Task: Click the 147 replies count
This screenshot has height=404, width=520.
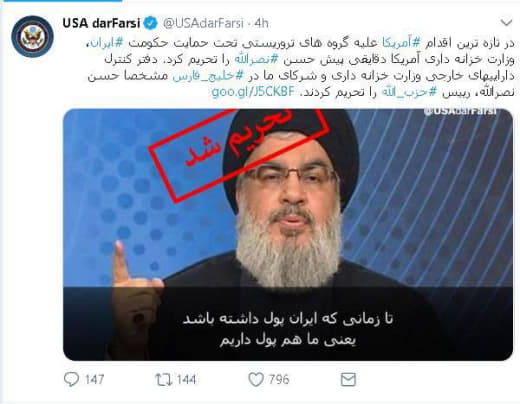Action: click(94, 380)
